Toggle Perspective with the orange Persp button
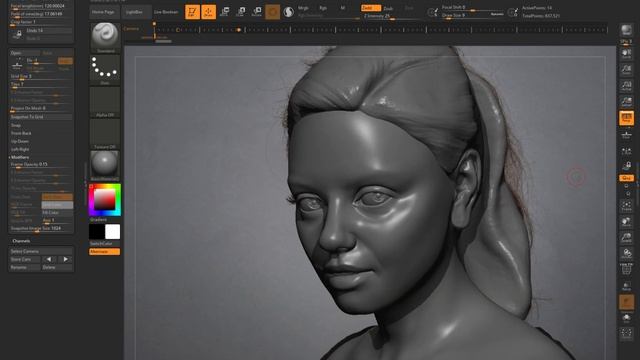This screenshot has height=360, width=640. (626, 118)
